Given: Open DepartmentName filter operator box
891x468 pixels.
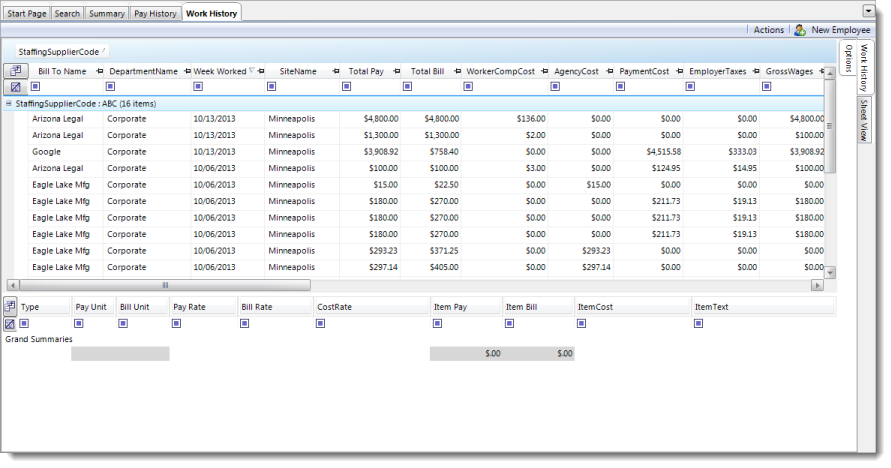Looking at the screenshot, I should pos(110,86).
